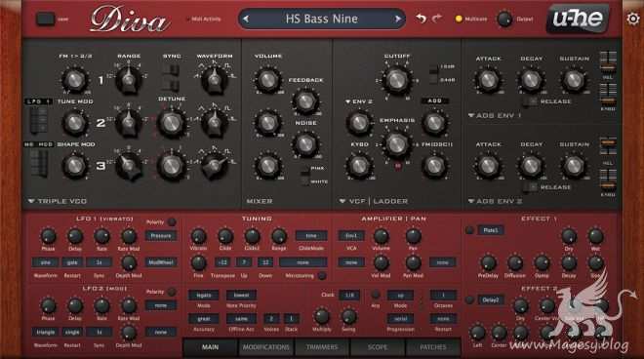Toggle the 12dB/24dB filter slope switch
644x359 pixels.
[x=433, y=73]
